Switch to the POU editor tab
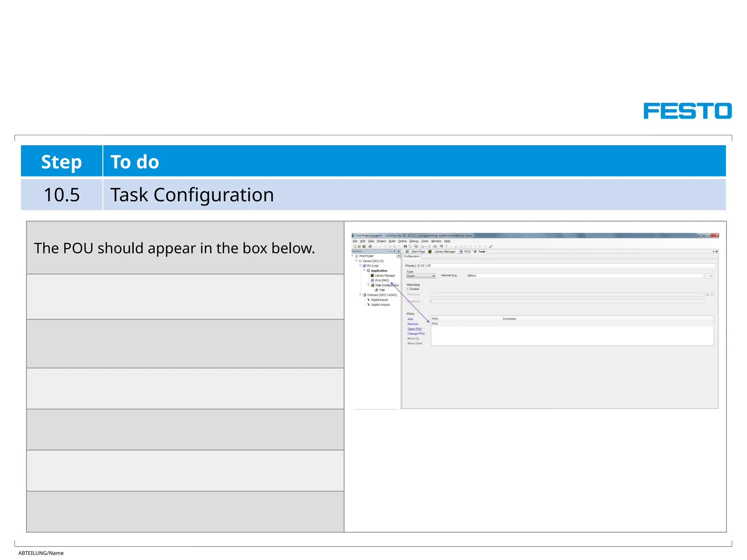 pyautogui.click(x=465, y=252)
